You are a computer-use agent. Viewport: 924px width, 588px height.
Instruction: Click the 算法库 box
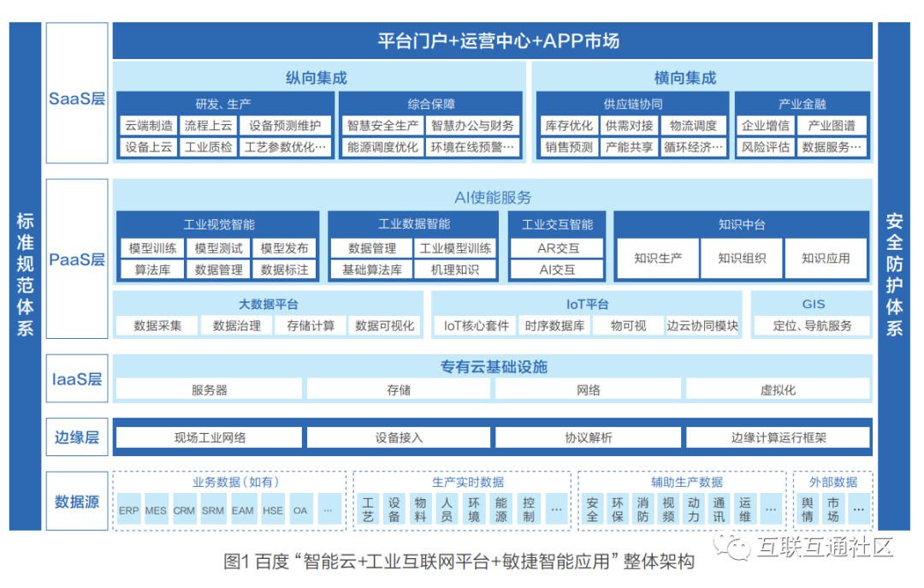[x=152, y=270]
